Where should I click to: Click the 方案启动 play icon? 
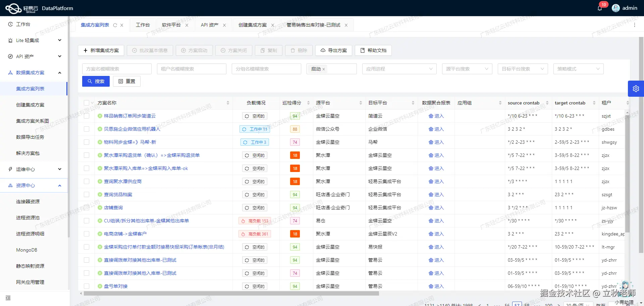183,50
